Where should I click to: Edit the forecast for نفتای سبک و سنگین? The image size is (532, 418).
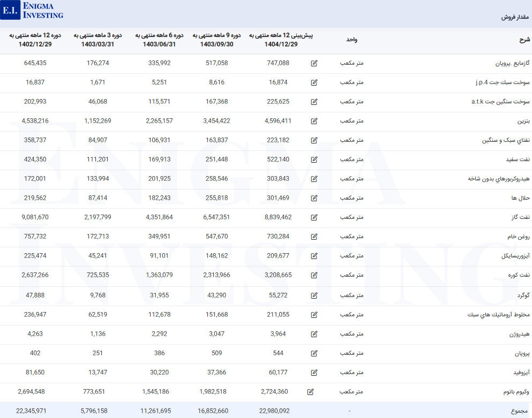tap(314, 140)
